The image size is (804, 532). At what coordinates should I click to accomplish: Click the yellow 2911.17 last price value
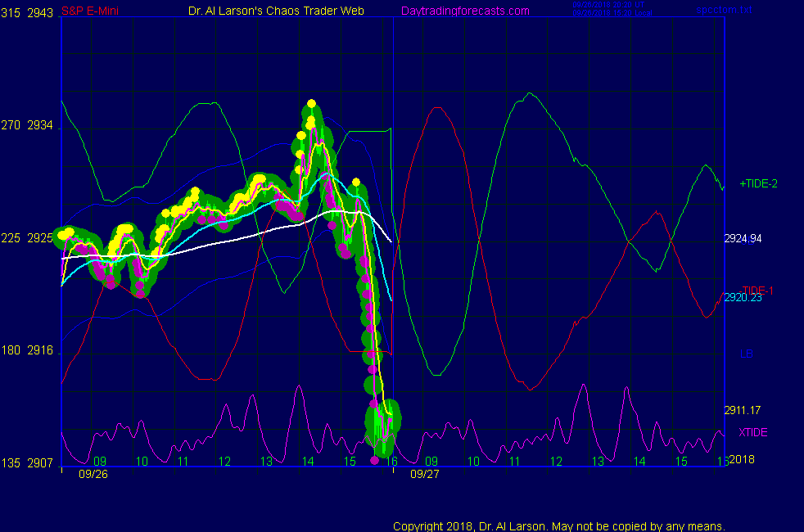(x=743, y=410)
